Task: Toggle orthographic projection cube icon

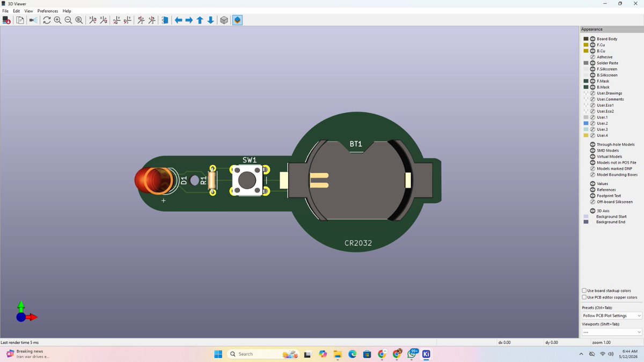Action: tap(224, 20)
